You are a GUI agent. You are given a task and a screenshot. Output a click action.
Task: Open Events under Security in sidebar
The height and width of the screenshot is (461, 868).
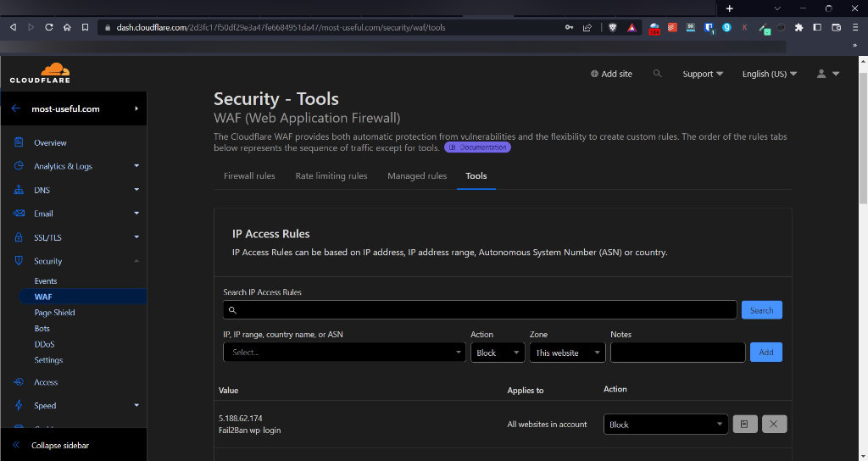46,280
